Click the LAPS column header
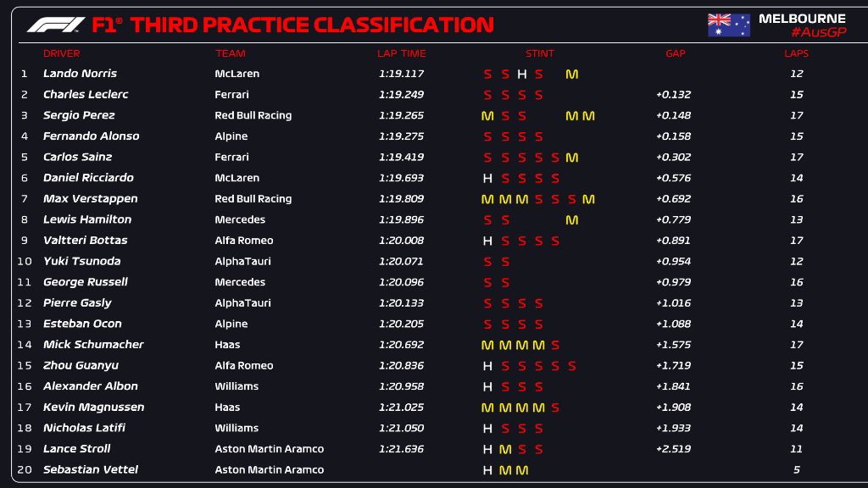 (x=796, y=53)
